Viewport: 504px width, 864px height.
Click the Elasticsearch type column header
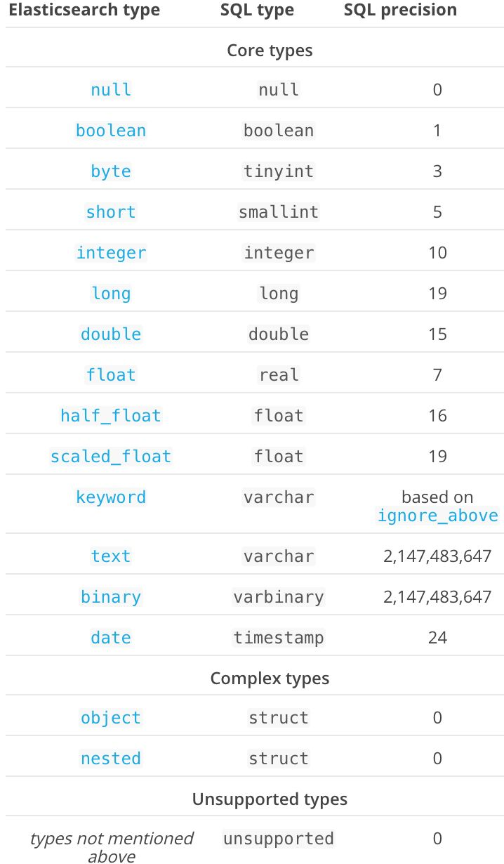tap(84, 11)
